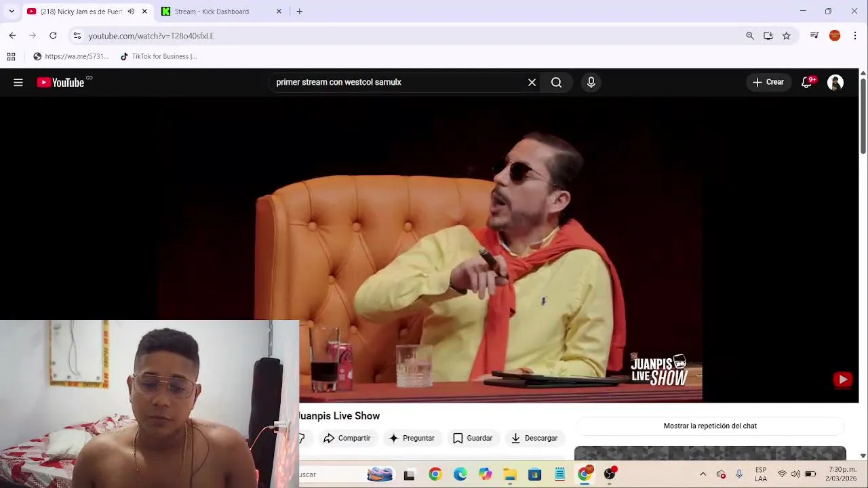This screenshot has height=488, width=868.
Task: Click the YouTube search magnifier button
Action: pyautogui.click(x=556, y=82)
